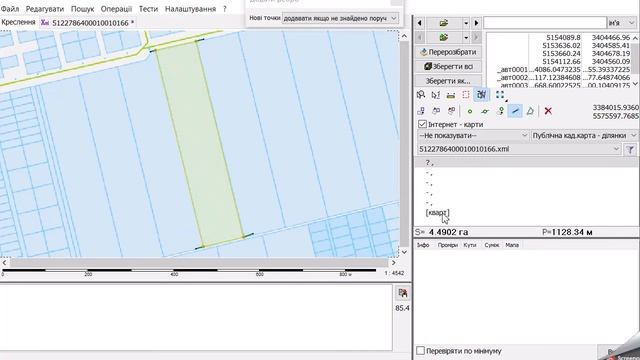Click the search input field near ім'я
This screenshot has width=640, height=360.
tap(545, 23)
